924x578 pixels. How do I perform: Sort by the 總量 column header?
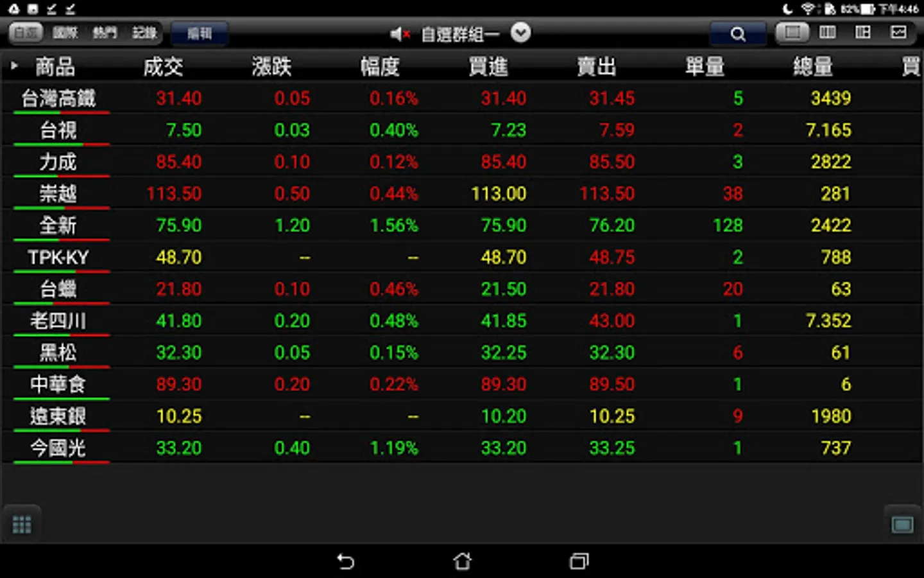tap(814, 66)
